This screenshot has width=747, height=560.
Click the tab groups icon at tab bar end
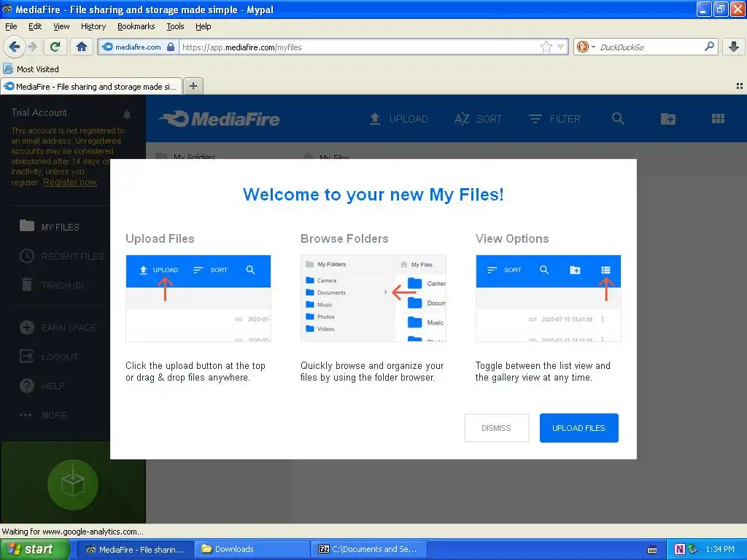click(x=740, y=86)
